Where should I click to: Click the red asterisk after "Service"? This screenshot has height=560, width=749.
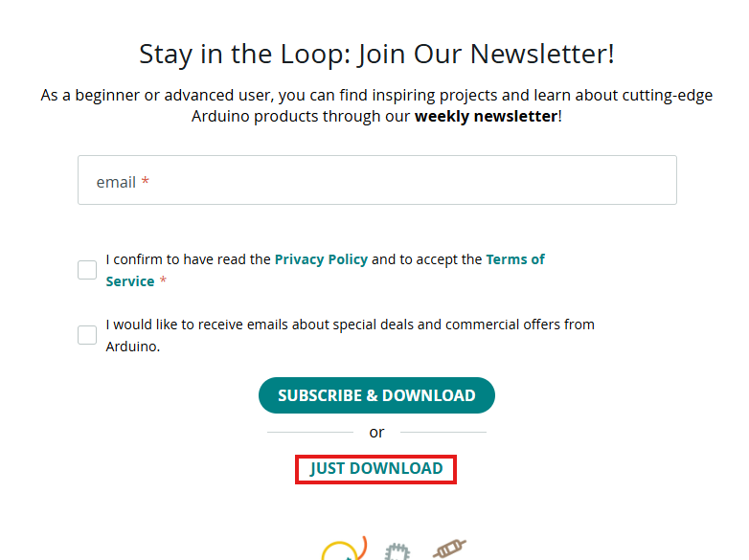coord(163,281)
